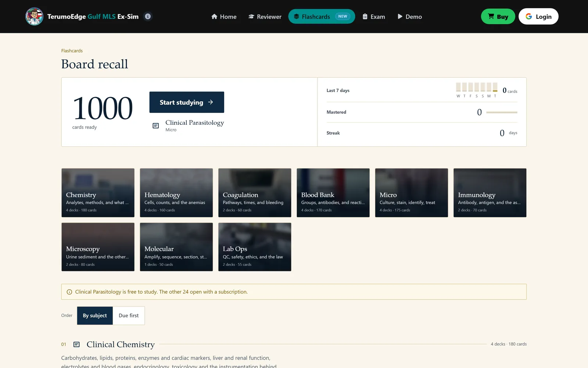Open the Immunology subject card
This screenshot has height=368, width=588.
(x=490, y=193)
